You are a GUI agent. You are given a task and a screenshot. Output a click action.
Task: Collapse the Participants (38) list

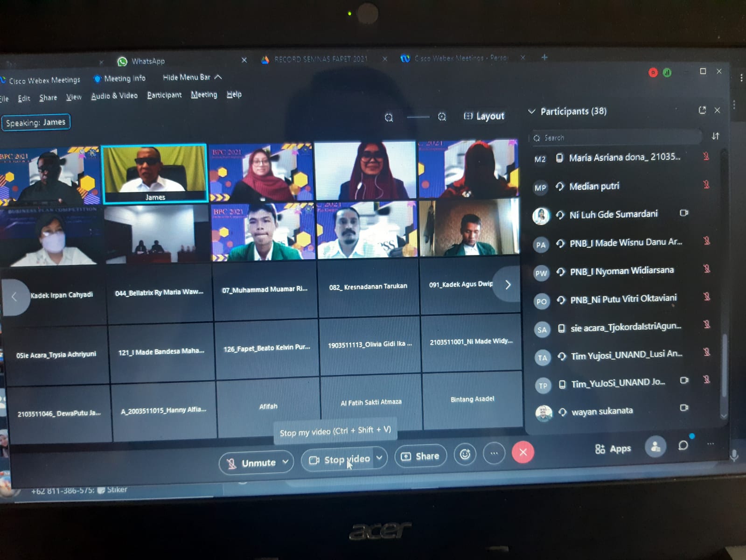531,112
